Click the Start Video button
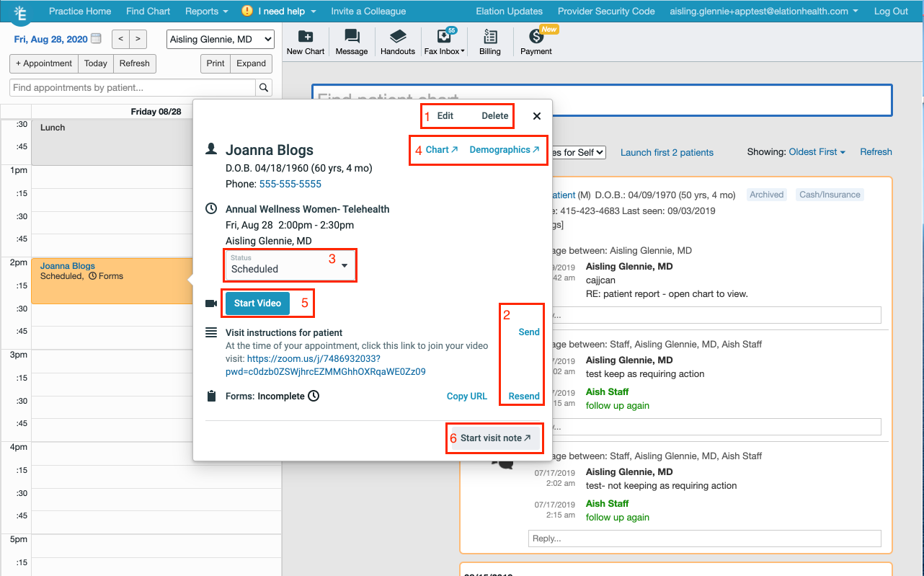The height and width of the screenshot is (576, 924). (257, 303)
